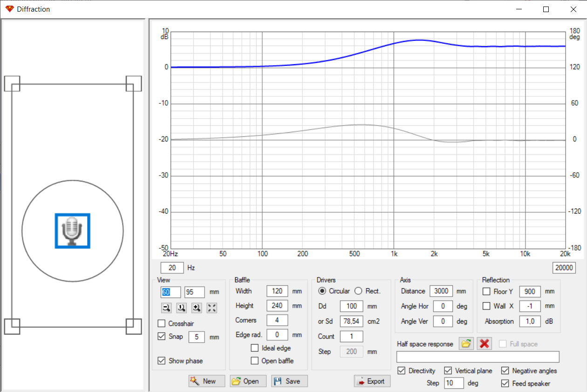587x392 pixels.
Task: Click the Wall X value field
Action: click(530, 306)
